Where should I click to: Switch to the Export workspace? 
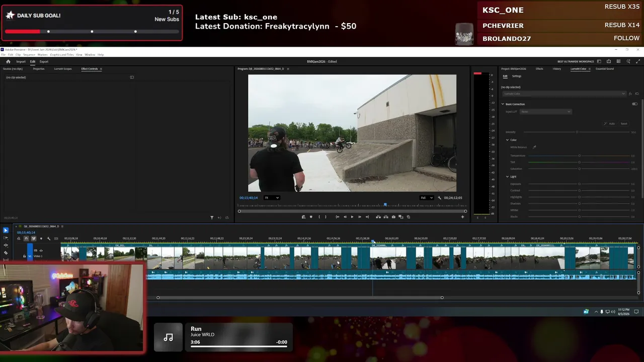tap(44, 61)
